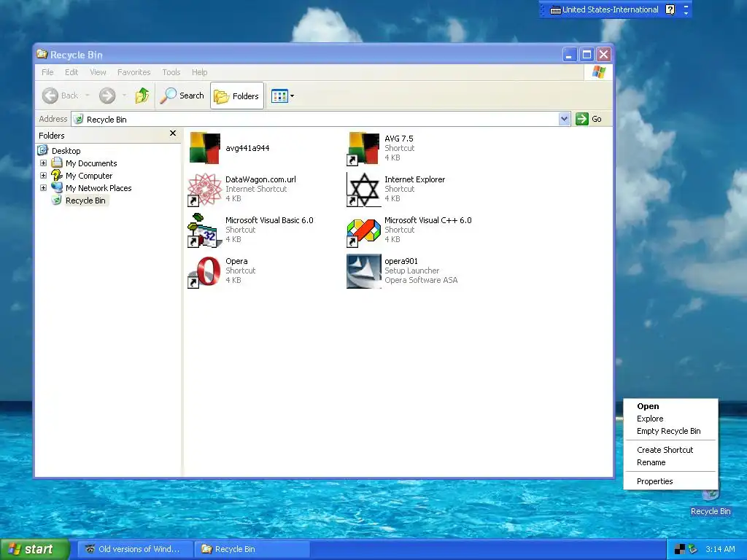
Task: Choose Properties in the context menu
Action: (670, 481)
